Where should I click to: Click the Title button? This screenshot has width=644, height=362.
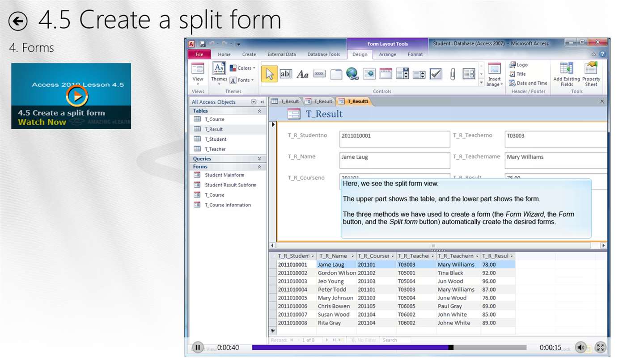point(518,74)
